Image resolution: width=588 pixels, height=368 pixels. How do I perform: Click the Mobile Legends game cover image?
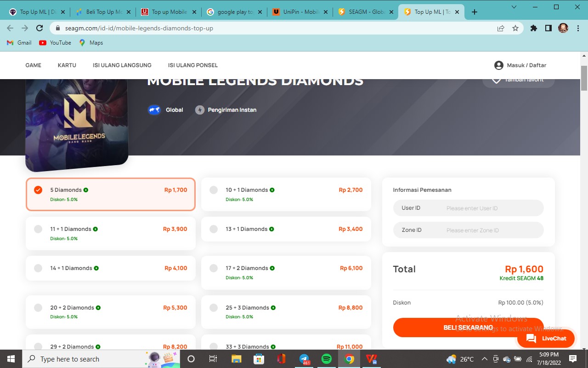click(x=77, y=124)
